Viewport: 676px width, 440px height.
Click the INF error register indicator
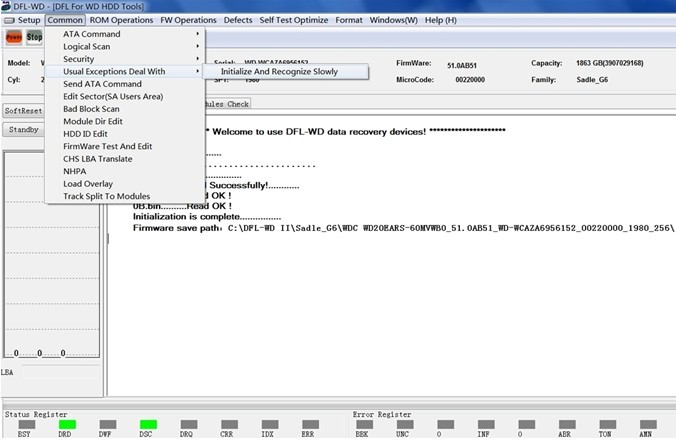point(486,424)
